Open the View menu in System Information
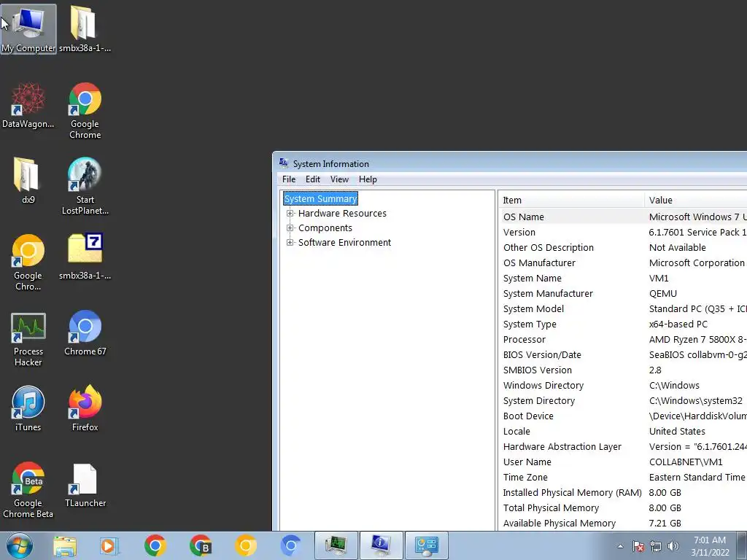Screen dimensions: 747x560 click(340, 179)
